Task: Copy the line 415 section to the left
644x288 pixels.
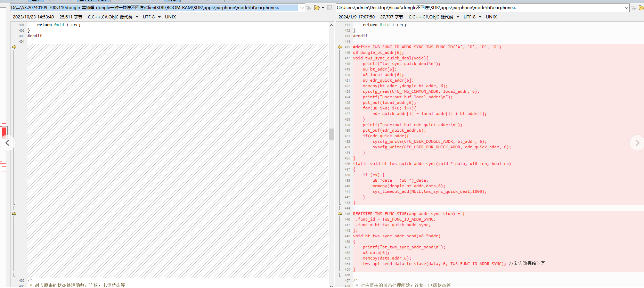Action: [340, 47]
